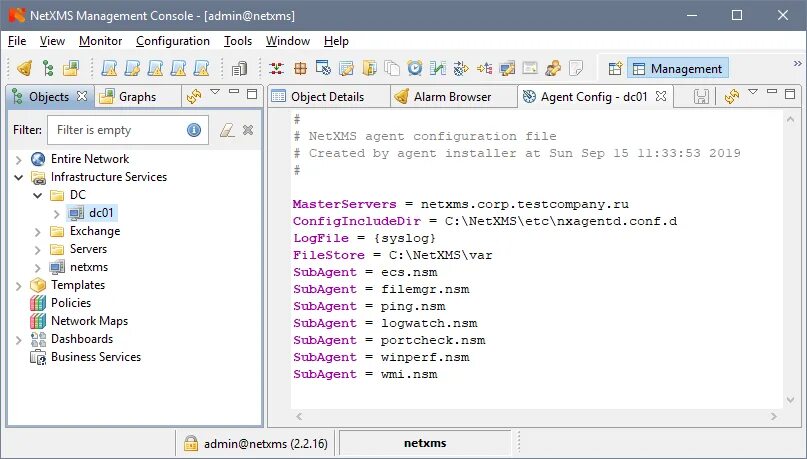The width and height of the screenshot is (807, 459).
Task: Click horizontal scrollbar right arrow
Action: (774, 416)
